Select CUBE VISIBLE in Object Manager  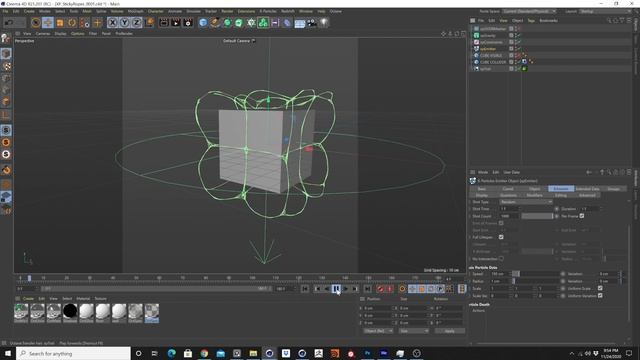pyautogui.click(x=491, y=56)
